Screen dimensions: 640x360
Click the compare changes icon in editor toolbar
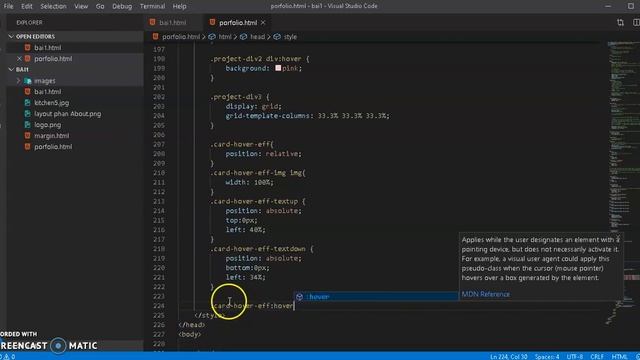620,22
